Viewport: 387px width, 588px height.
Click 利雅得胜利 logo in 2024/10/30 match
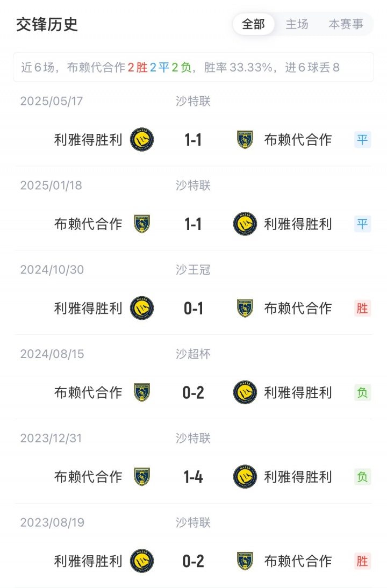tap(142, 308)
